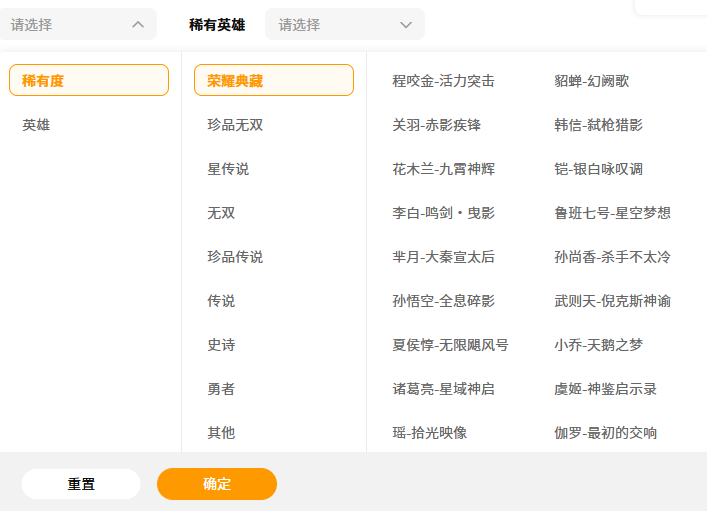Select the 稀有度 category
Image resolution: width=707 pixels, height=511 pixels.
pos(89,81)
